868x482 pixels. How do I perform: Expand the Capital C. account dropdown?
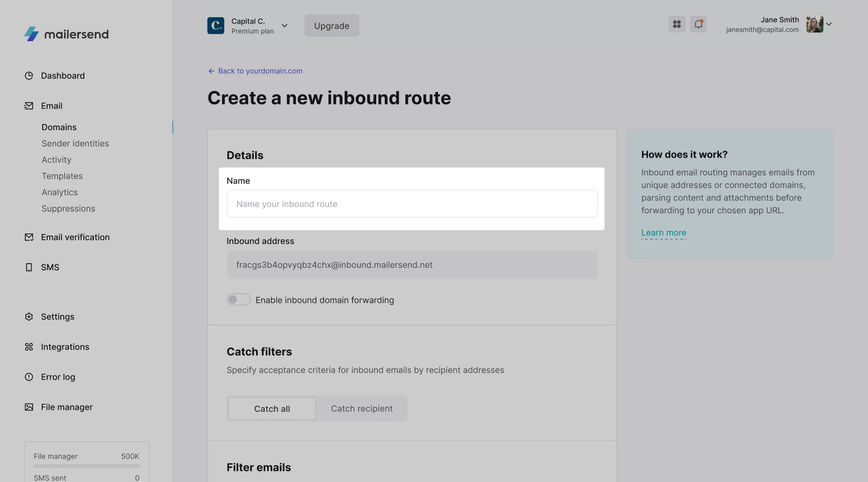point(284,26)
